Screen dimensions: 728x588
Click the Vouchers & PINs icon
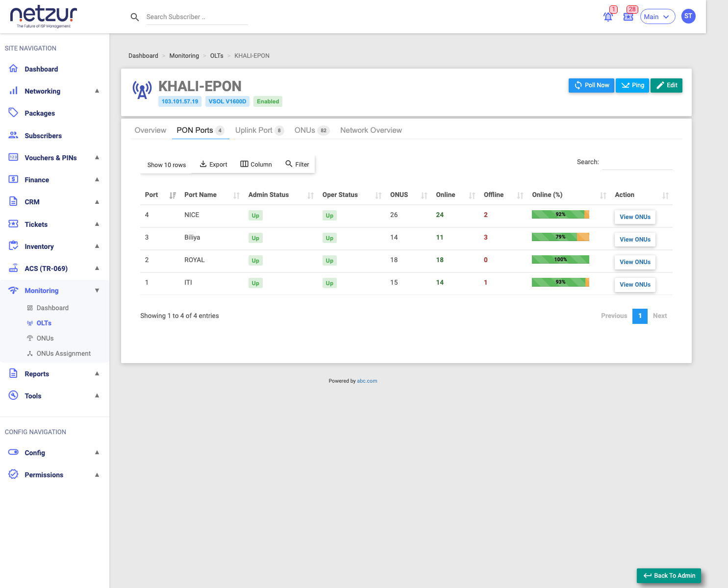click(14, 157)
